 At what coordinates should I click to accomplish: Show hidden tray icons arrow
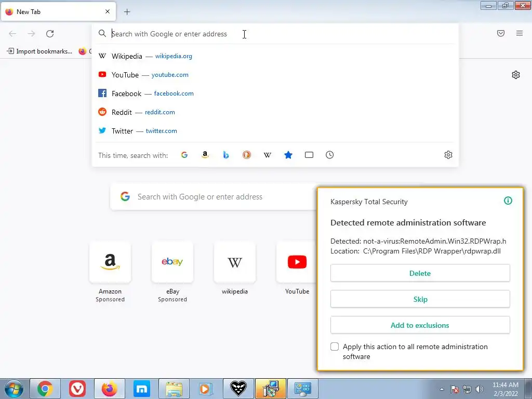pos(442,389)
